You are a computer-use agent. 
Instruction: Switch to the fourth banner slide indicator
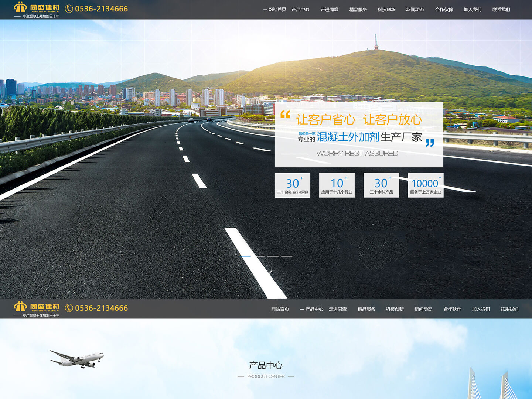click(287, 256)
